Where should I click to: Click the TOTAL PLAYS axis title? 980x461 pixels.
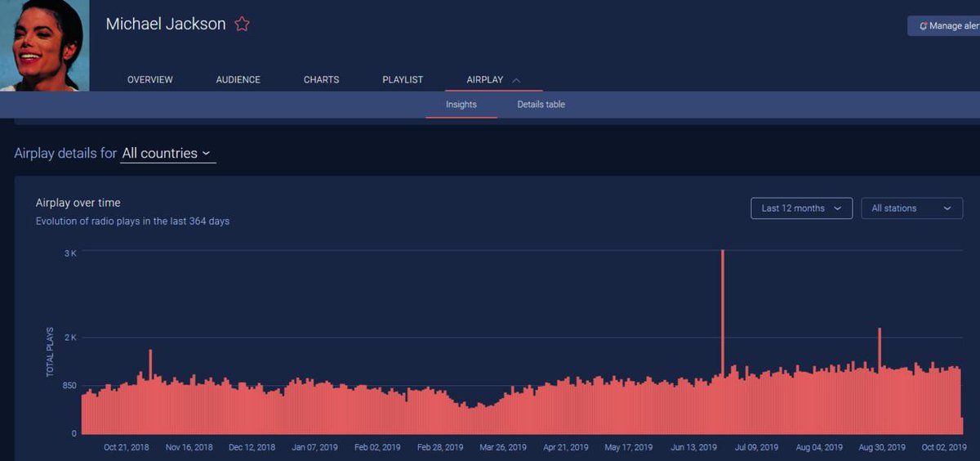coord(50,352)
